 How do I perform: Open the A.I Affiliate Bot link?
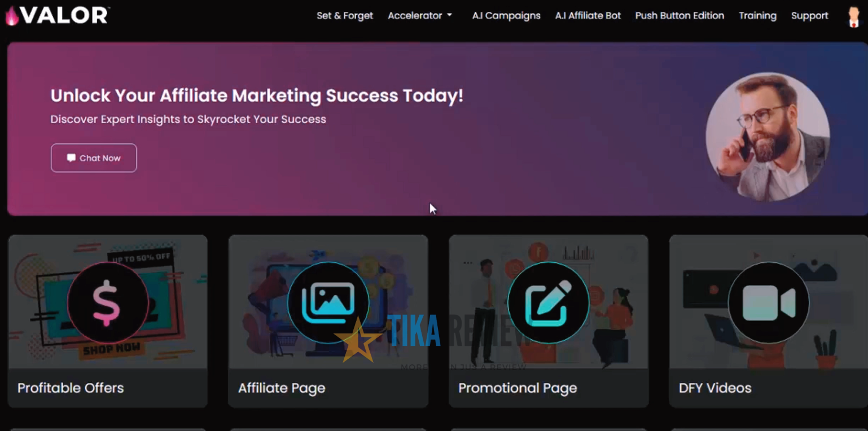[x=588, y=16]
